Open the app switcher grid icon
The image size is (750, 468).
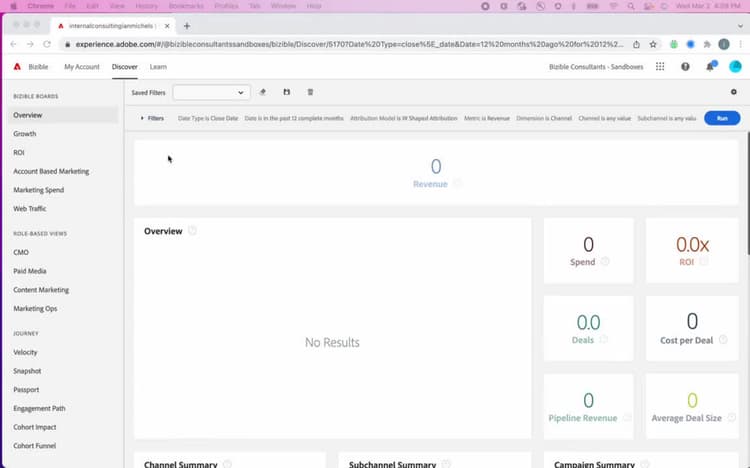pos(660,67)
